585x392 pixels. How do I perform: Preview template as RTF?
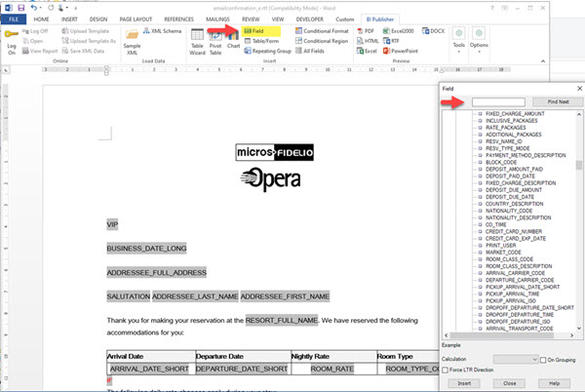(391, 41)
